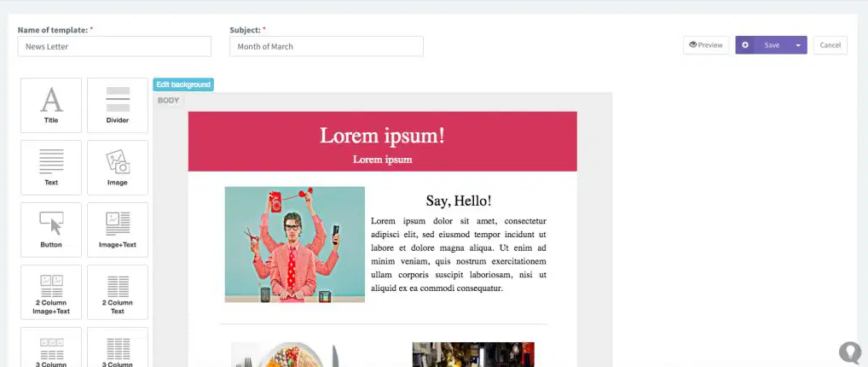Open the Save dropdown arrow
This screenshot has width=868, height=367.
point(798,45)
